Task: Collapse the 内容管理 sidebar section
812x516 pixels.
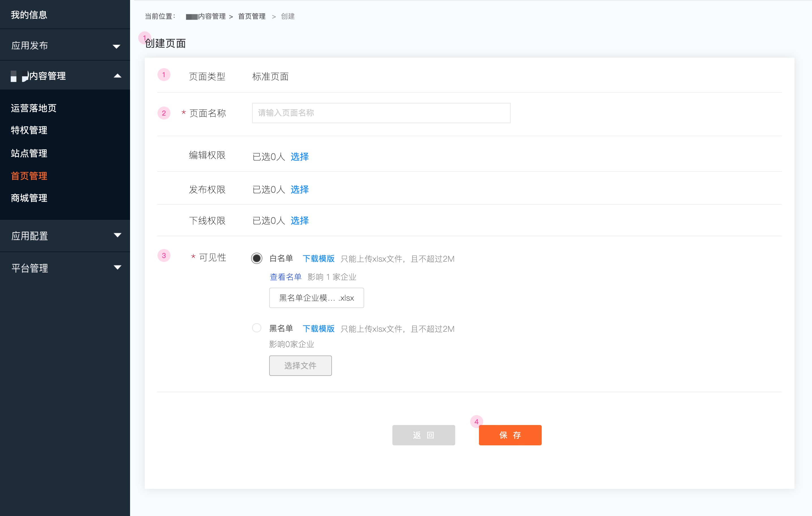Action: tap(65, 76)
